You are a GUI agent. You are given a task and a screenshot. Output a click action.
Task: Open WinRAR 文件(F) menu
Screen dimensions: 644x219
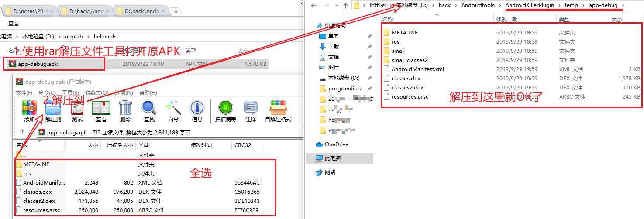(x=24, y=92)
